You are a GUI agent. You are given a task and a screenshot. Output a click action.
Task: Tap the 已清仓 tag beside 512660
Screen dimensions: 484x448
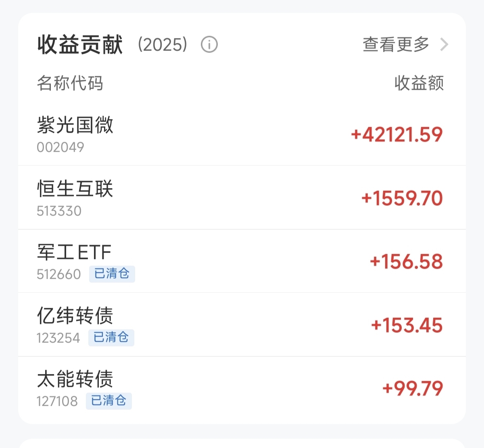coord(112,274)
